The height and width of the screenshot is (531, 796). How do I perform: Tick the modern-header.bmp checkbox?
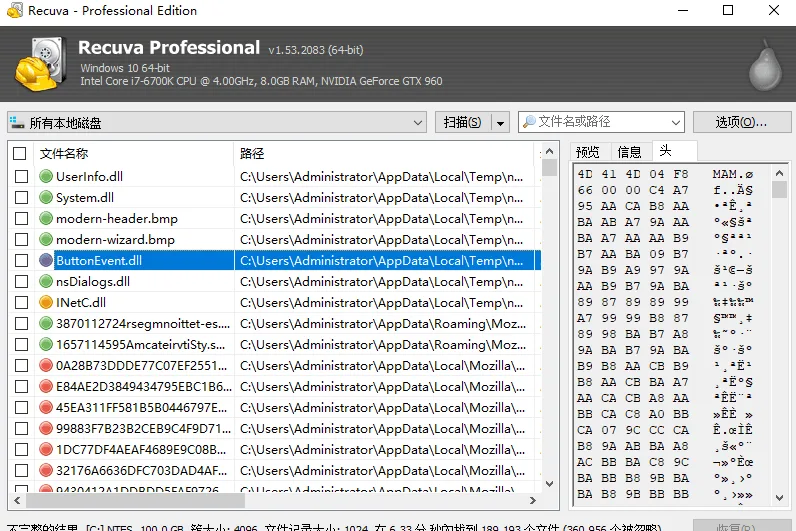[x=21, y=218]
